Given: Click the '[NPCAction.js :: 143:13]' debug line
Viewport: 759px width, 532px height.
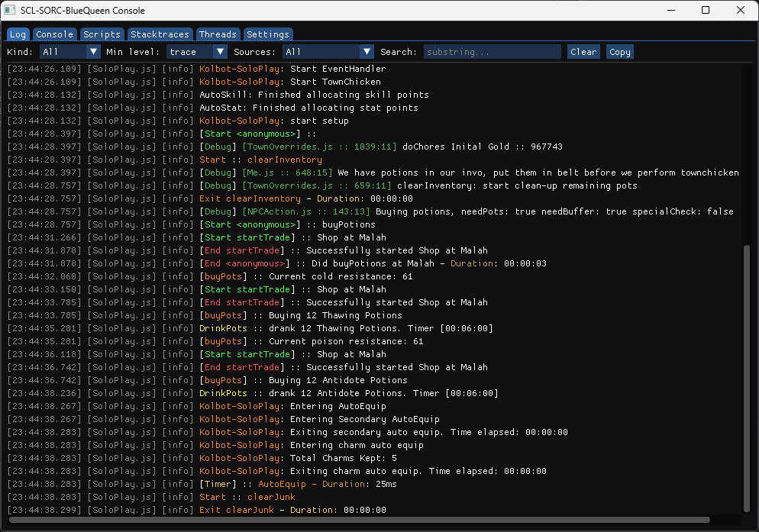Looking at the screenshot, I should tap(370, 211).
